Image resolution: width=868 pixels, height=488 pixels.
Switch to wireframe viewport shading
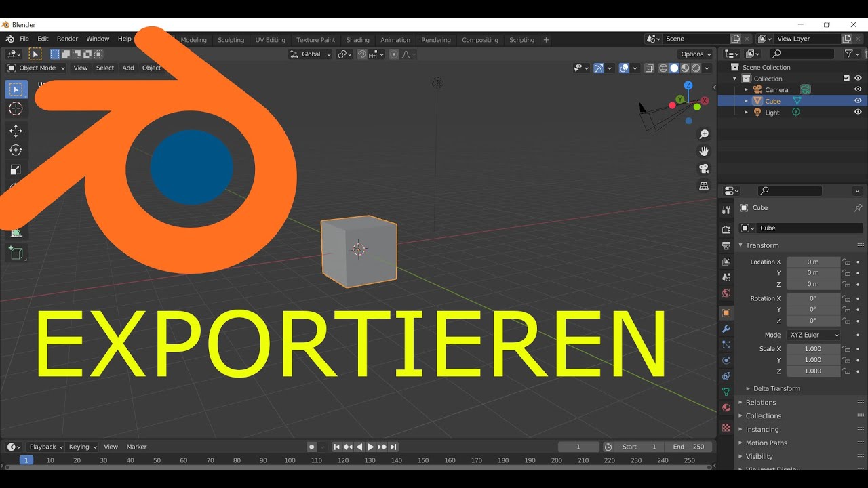[663, 68]
